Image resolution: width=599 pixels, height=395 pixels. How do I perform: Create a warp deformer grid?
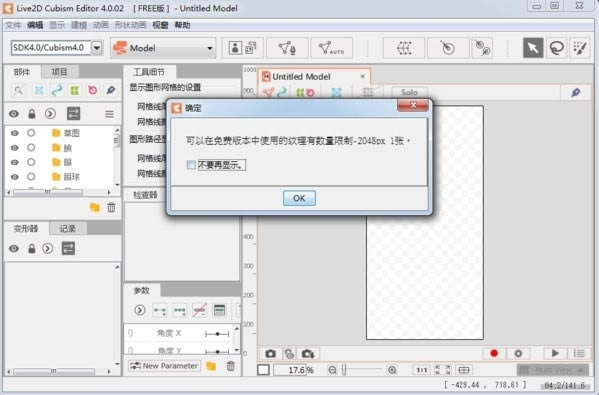pos(404,48)
